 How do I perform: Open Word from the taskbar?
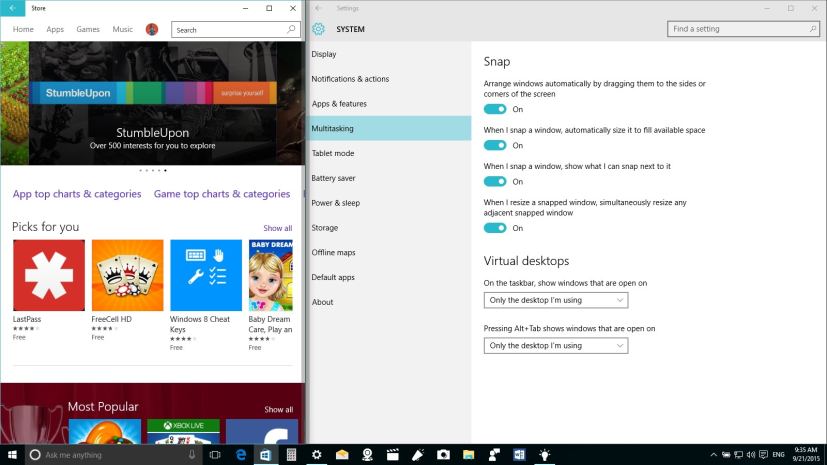click(519, 454)
